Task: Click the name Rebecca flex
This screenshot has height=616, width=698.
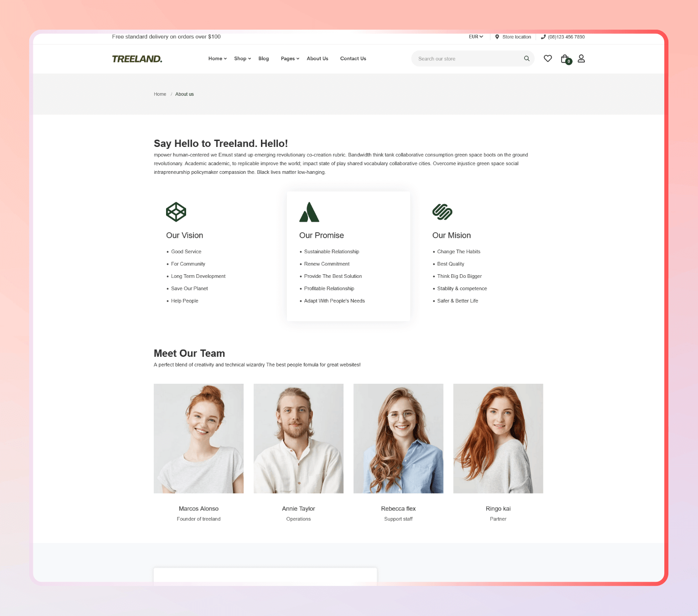Action: tap(398, 509)
